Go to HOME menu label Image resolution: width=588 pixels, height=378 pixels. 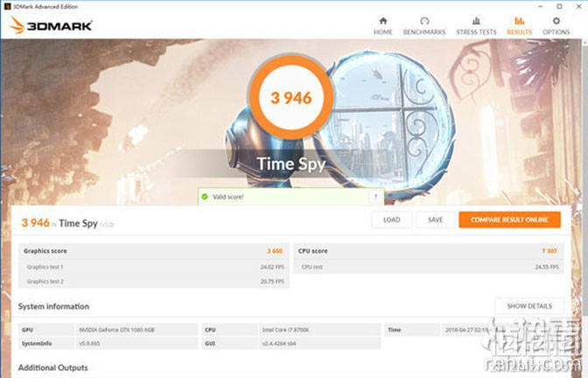pos(383,32)
